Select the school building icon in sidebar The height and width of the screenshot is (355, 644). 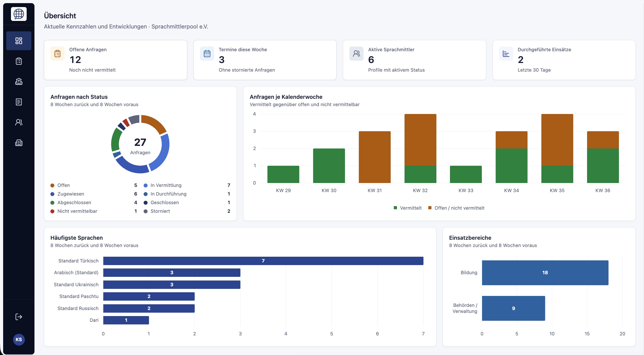19,82
